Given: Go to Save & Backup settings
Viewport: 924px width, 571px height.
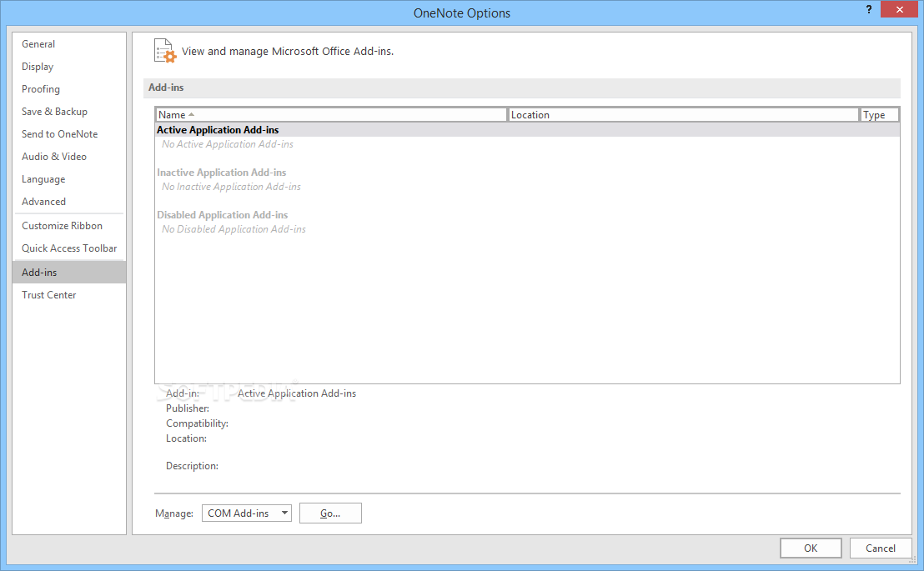Looking at the screenshot, I should tap(69, 112).
